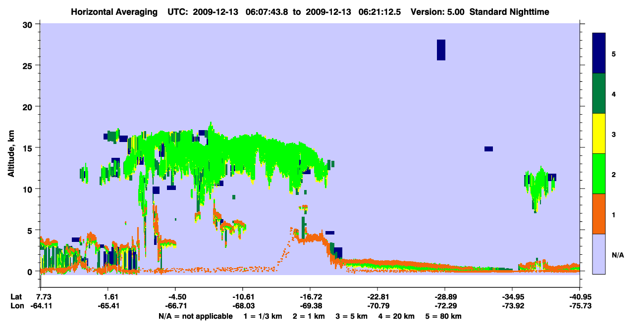644x330 pixels.
Task: Click latitude value 7.73
Action: 44,297
